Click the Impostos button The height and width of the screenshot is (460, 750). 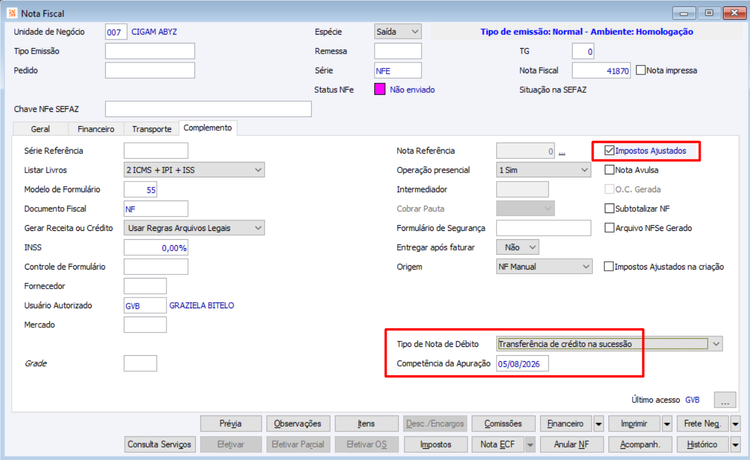coord(435,444)
